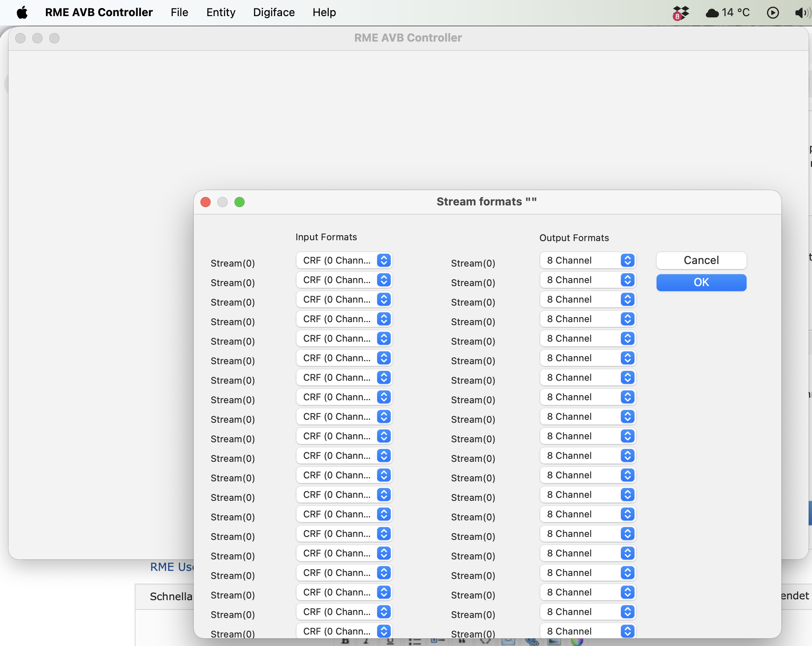Open the second Output Formats 8 Channel dropdown
812x646 pixels.
click(x=588, y=280)
